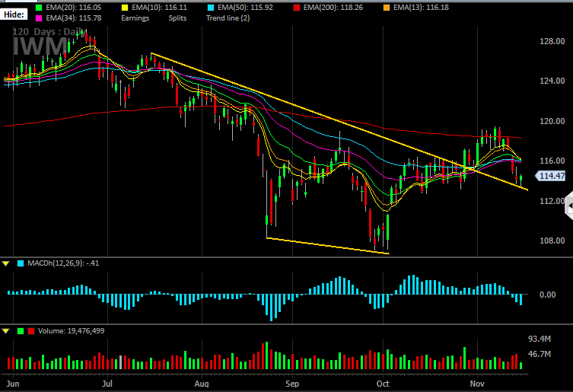
Task: Collapse the MACDh panel with yellow triangle
Action: click(6, 263)
